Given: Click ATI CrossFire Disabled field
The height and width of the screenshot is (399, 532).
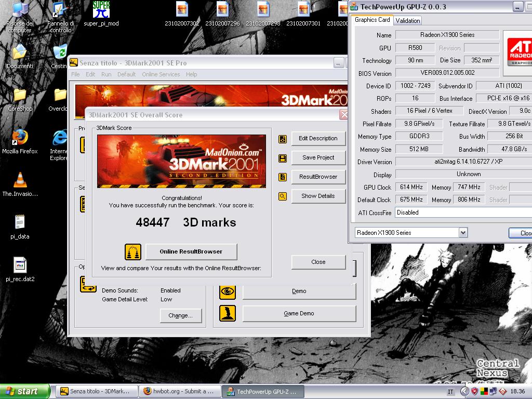Looking at the screenshot, I should 463,212.
